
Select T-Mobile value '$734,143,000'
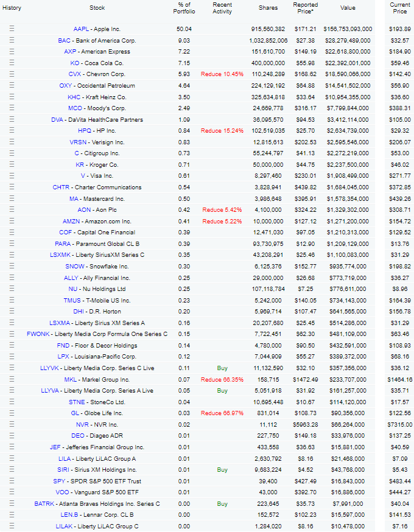click(348, 300)
